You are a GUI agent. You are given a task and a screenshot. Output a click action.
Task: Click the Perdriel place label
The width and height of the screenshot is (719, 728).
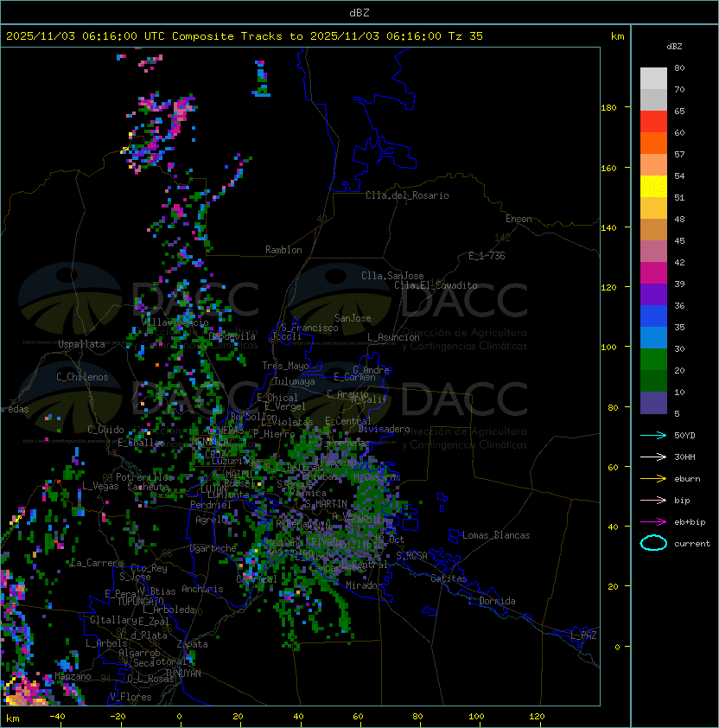[x=211, y=505]
